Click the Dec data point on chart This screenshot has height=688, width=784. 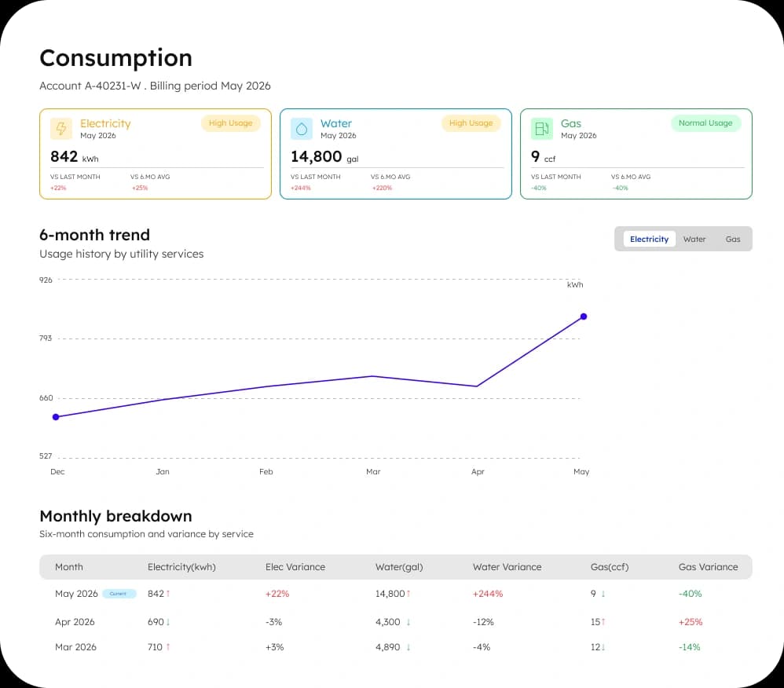56,417
